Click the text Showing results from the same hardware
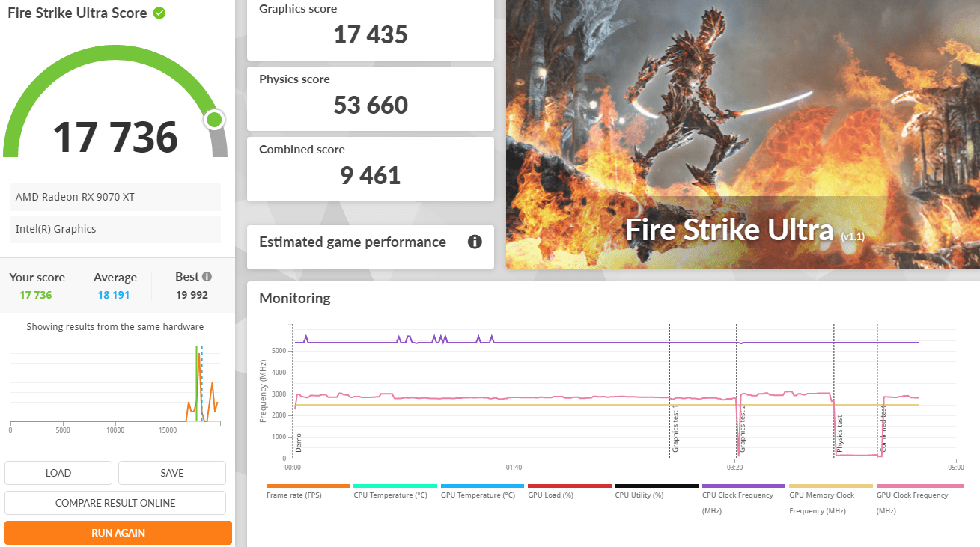980x547 pixels. (115, 327)
